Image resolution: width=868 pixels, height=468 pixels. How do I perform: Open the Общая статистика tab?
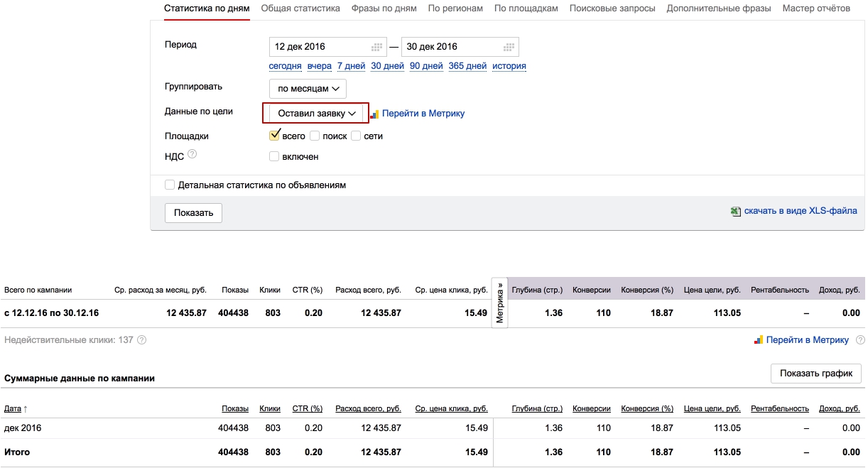tap(301, 9)
